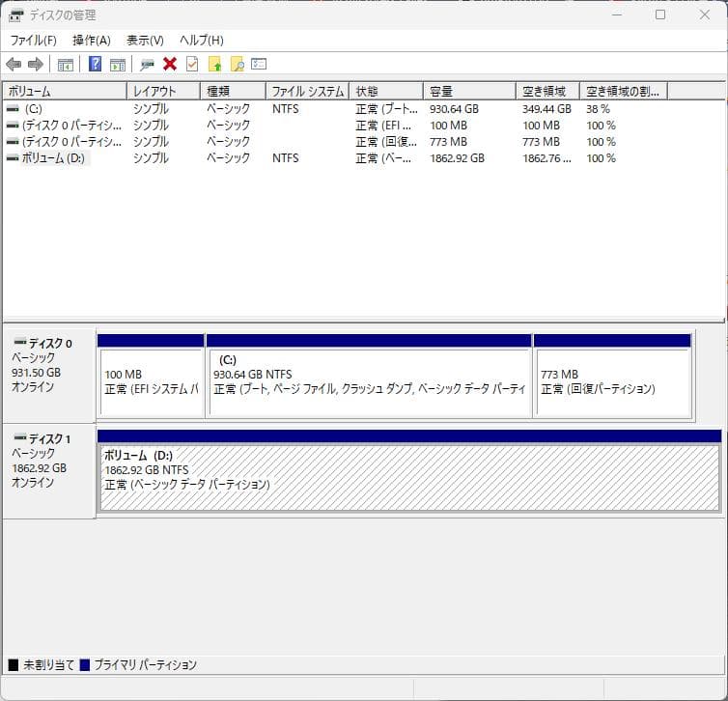This screenshot has width=728, height=701.
Task: Click the yellow page with magnifier icon
Action: click(x=238, y=64)
